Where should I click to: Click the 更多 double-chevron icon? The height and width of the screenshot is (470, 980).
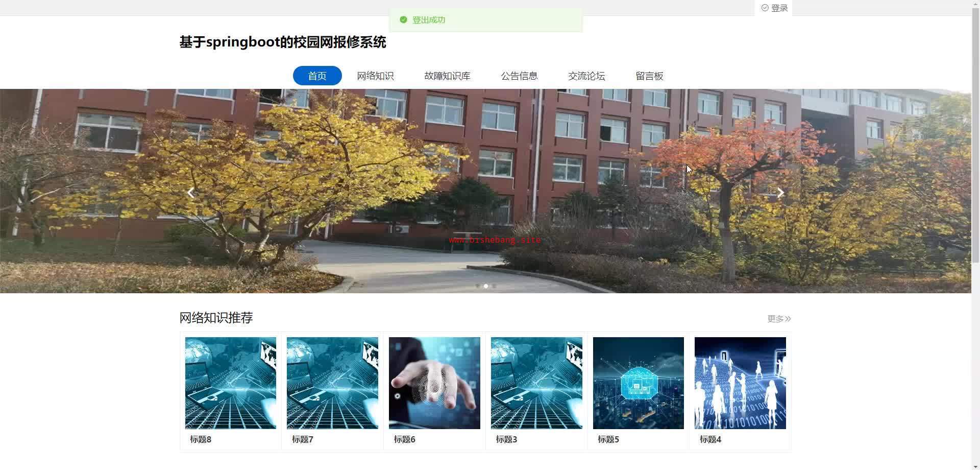click(x=788, y=319)
